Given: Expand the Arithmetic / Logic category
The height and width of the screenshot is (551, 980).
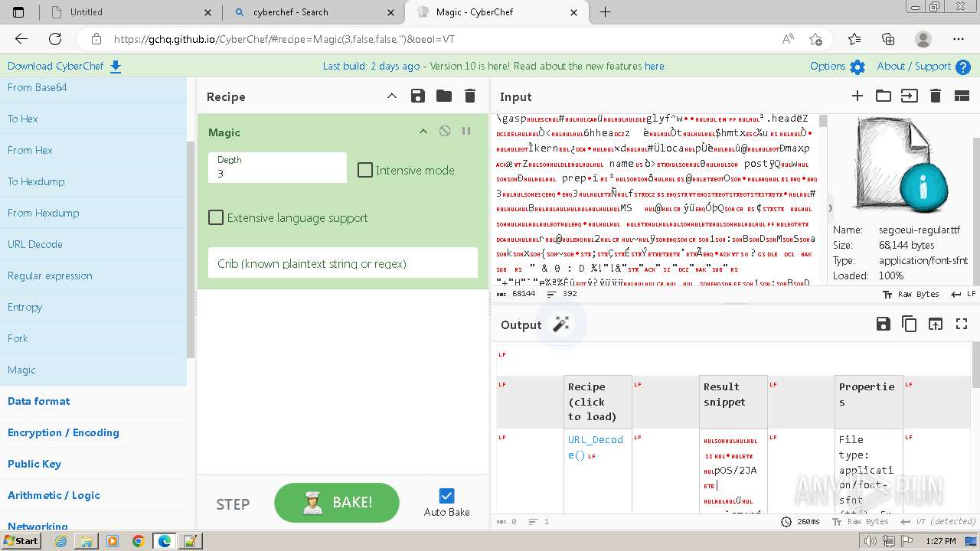Looking at the screenshot, I should (x=93, y=495).
